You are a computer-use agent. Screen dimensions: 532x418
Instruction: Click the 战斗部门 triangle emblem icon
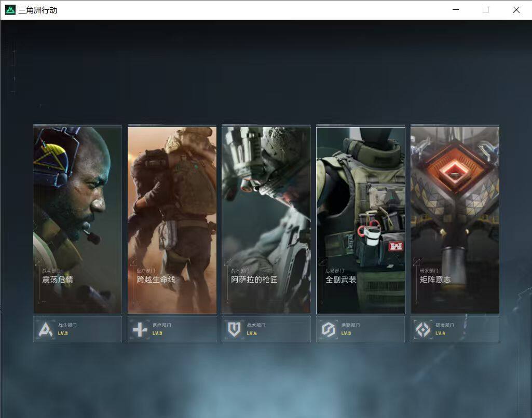tap(46, 329)
